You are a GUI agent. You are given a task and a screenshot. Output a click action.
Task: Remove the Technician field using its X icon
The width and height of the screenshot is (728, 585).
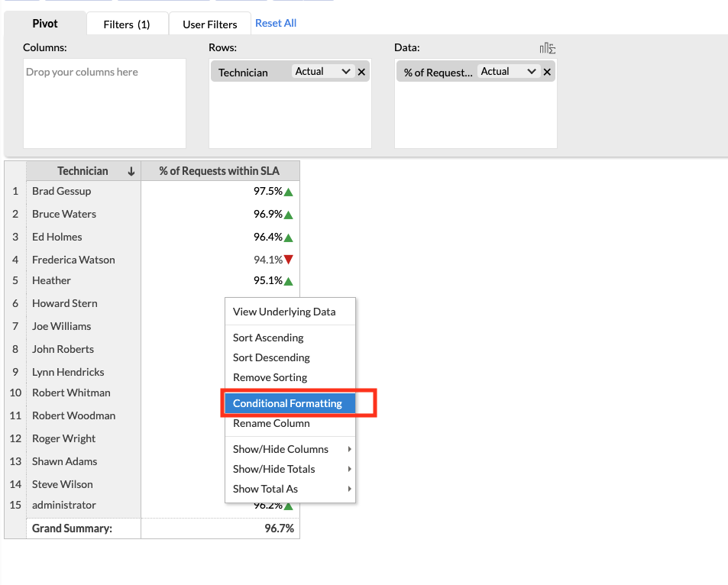point(361,71)
